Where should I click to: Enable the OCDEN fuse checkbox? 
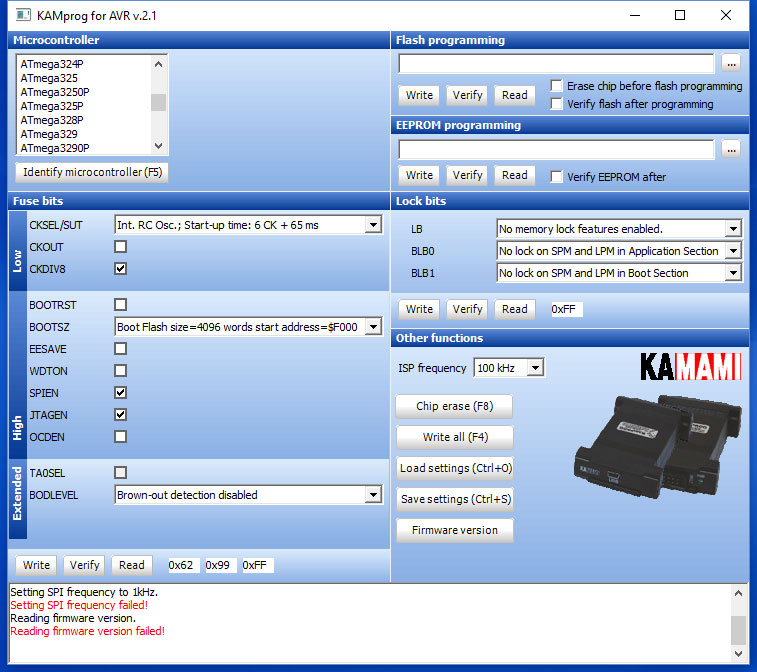121,436
